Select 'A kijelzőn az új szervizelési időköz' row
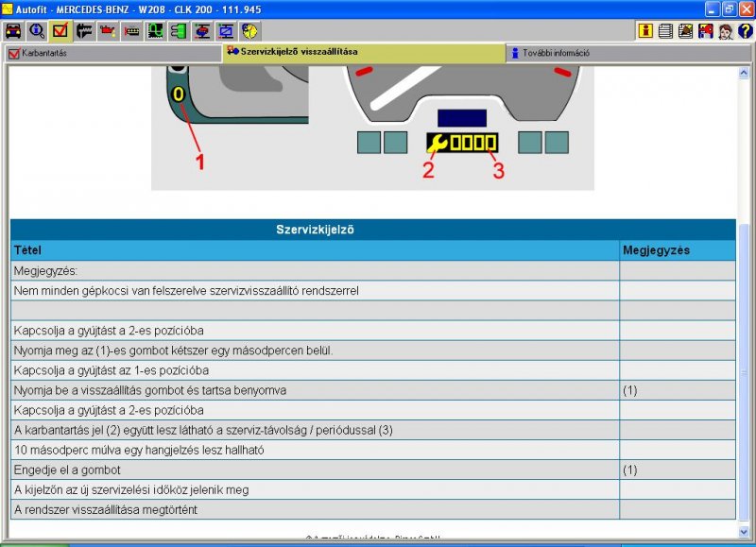756x547 pixels. point(373,489)
